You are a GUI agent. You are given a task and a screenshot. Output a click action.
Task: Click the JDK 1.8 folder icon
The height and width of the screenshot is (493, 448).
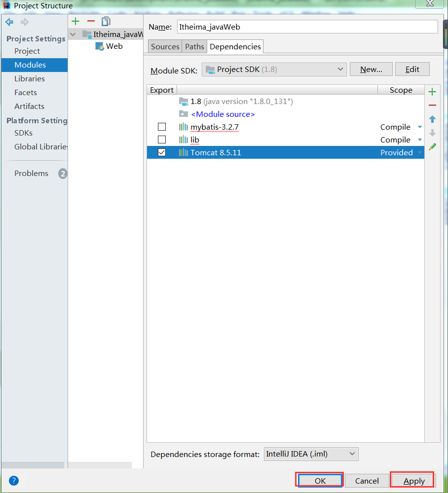point(184,101)
